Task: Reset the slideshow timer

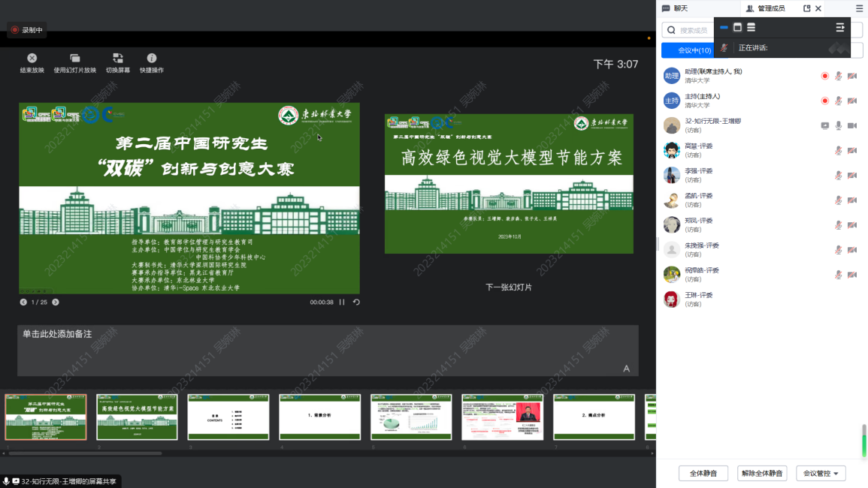Action: pos(356,302)
